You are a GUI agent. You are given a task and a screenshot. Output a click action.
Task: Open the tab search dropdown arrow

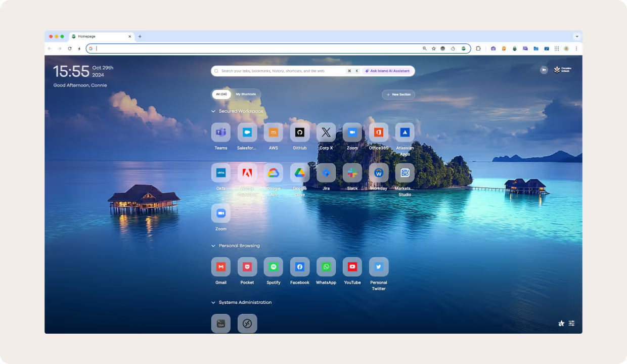tap(576, 36)
